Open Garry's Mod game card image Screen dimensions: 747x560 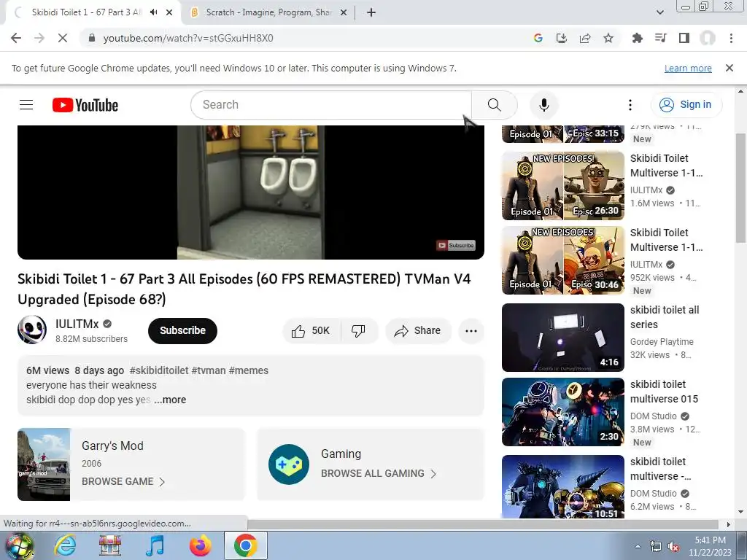coord(44,464)
